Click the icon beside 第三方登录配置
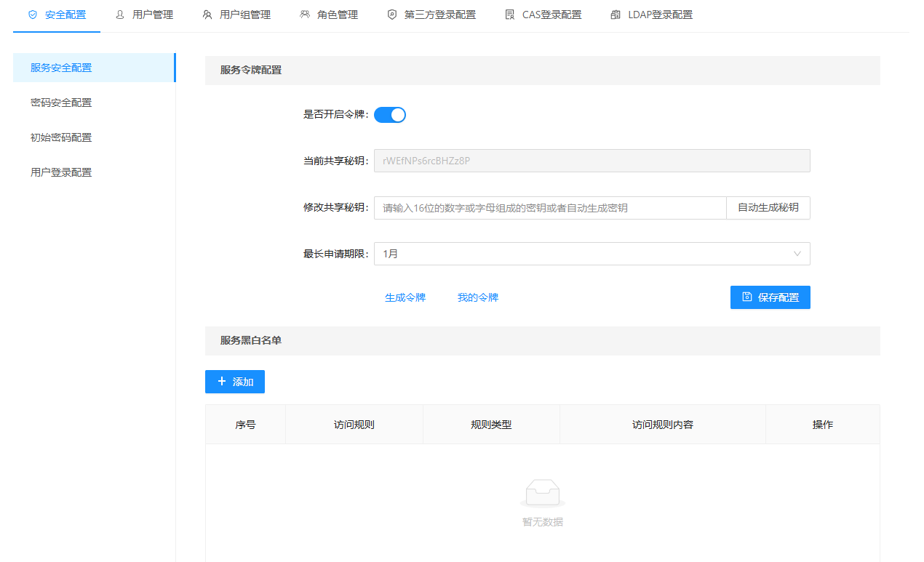The image size is (924, 562). click(x=392, y=15)
